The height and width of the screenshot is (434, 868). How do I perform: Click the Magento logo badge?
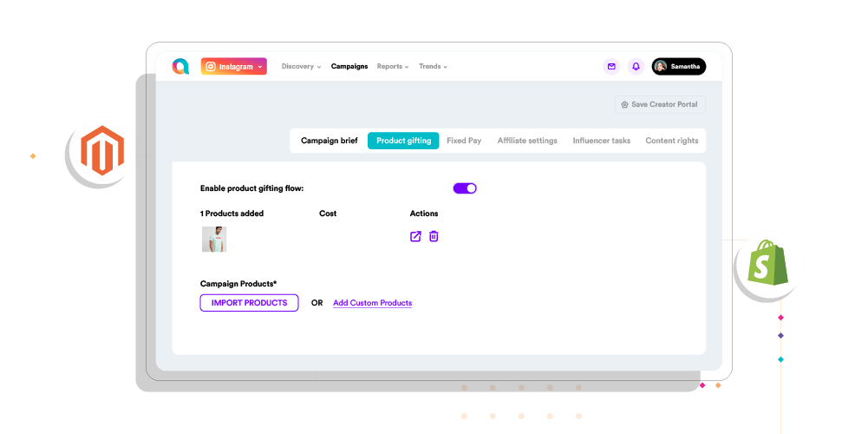tap(102, 151)
